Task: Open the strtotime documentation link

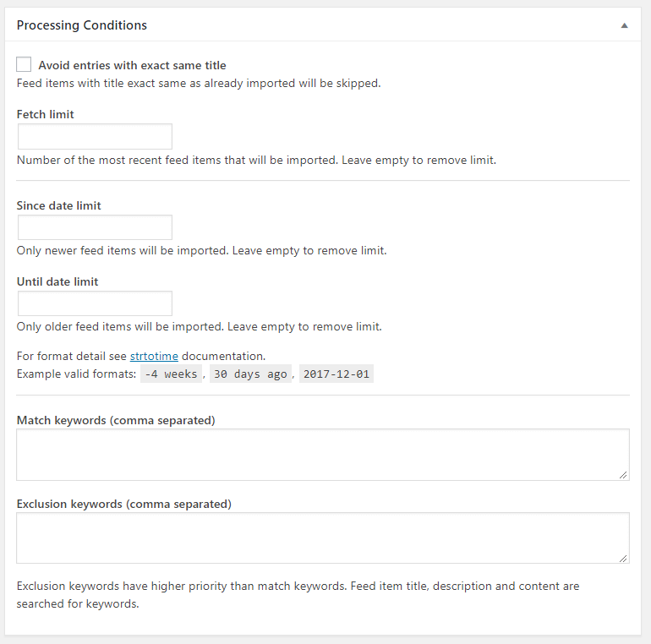Action: coord(154,356)
